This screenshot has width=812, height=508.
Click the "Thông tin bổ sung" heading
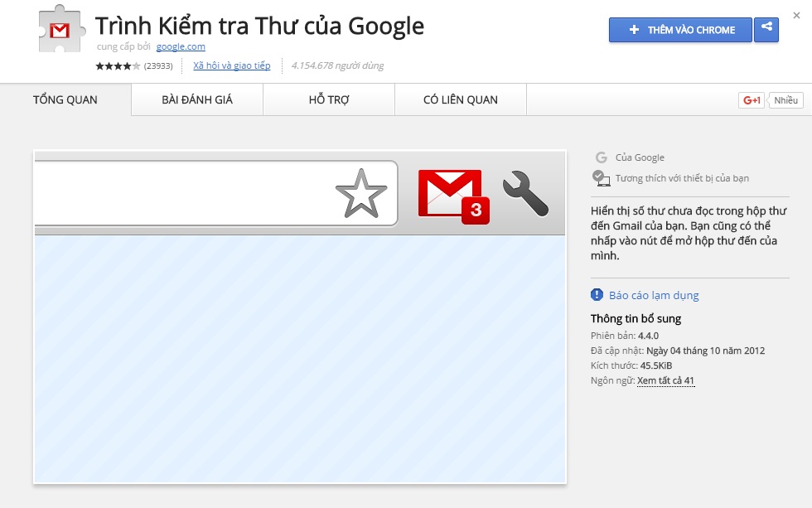coord(636,318)
